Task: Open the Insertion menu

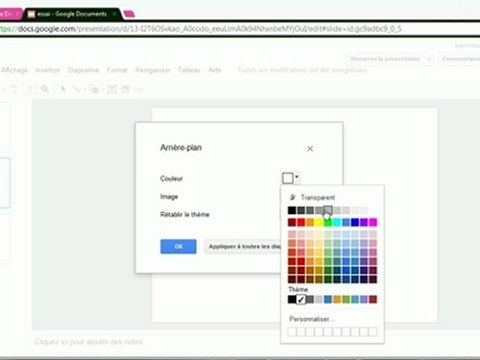Action: click(47, 70)
